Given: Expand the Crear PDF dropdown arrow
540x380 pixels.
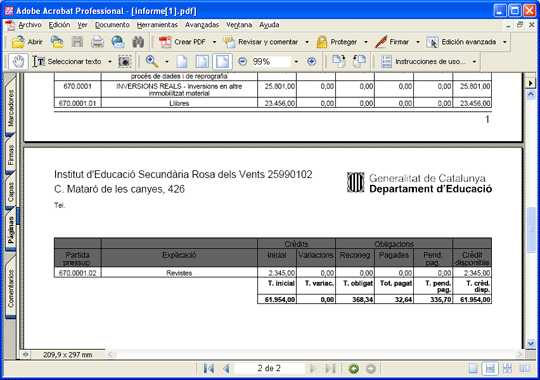Looking at the screenshot, I should pos(214,42).
